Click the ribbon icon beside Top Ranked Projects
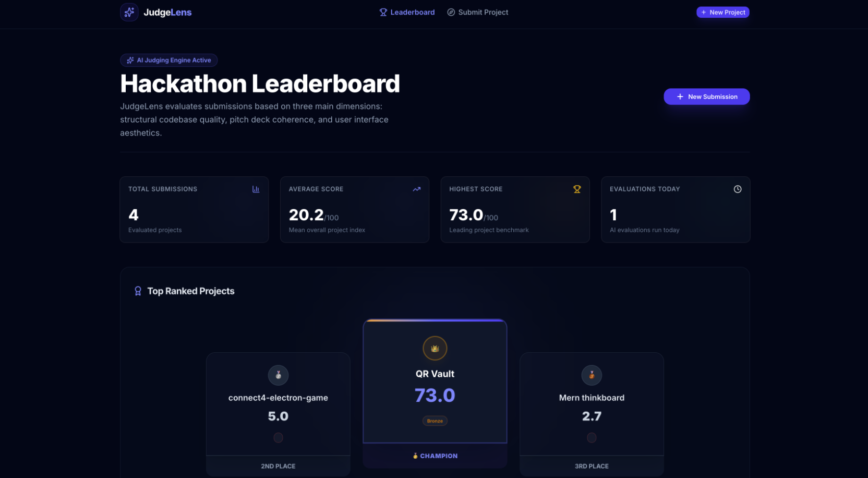 pyautogui.click(x=138, y=291)
